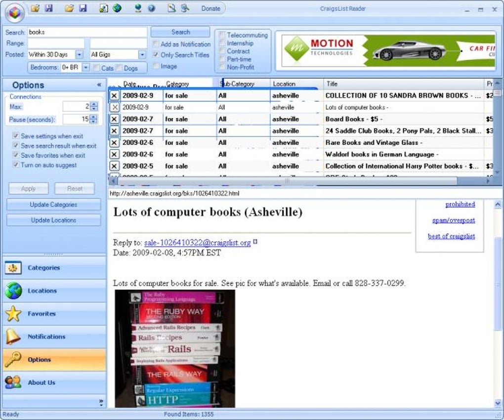
Task: Click the second floppy-disk save icon
Action: click(83, 8)
